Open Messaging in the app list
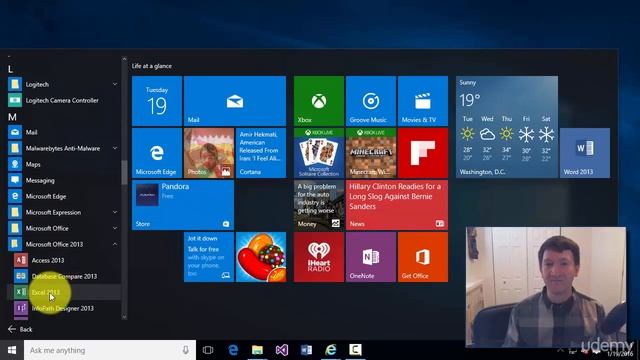The height and width of the screenshot is (360, 640). pos(64,180)
